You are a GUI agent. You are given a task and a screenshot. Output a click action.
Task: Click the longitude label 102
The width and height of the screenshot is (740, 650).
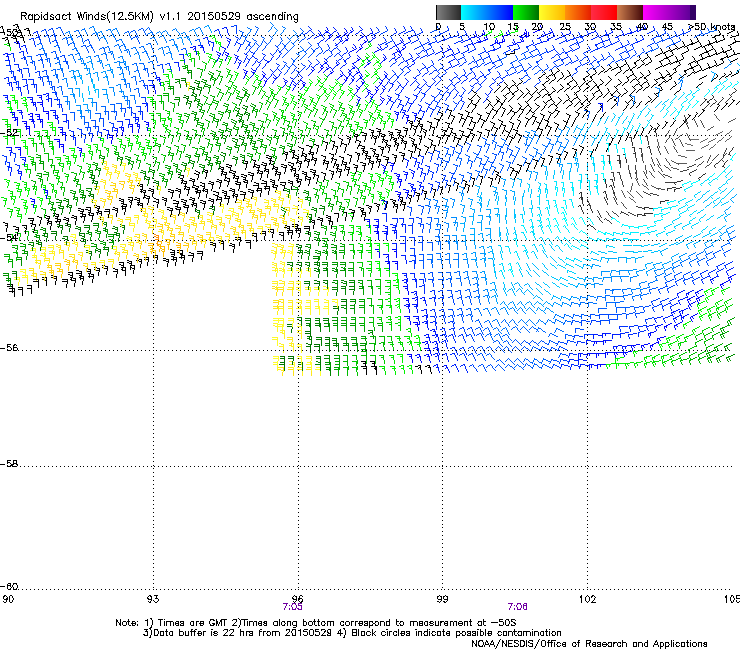click(x=587, y=599)
